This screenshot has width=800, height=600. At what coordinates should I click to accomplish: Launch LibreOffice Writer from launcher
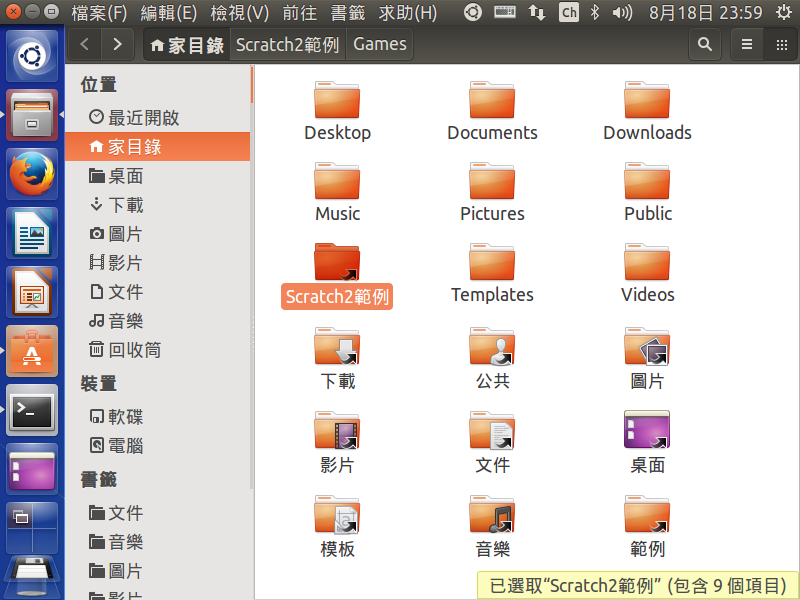click(32, 233)
